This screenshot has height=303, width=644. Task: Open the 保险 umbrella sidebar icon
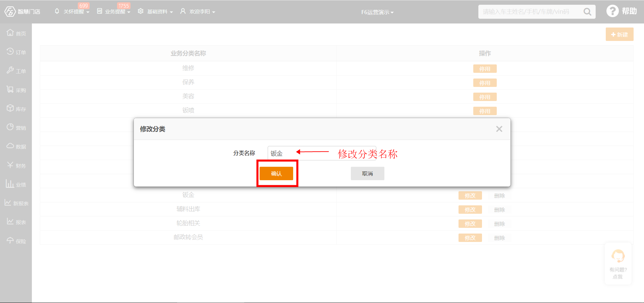point(10,241)
